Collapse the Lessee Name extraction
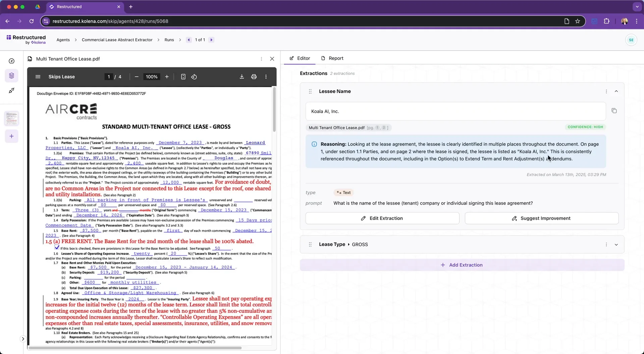The width and height of the screenshot is (644, 354). (x=616, y=91)
